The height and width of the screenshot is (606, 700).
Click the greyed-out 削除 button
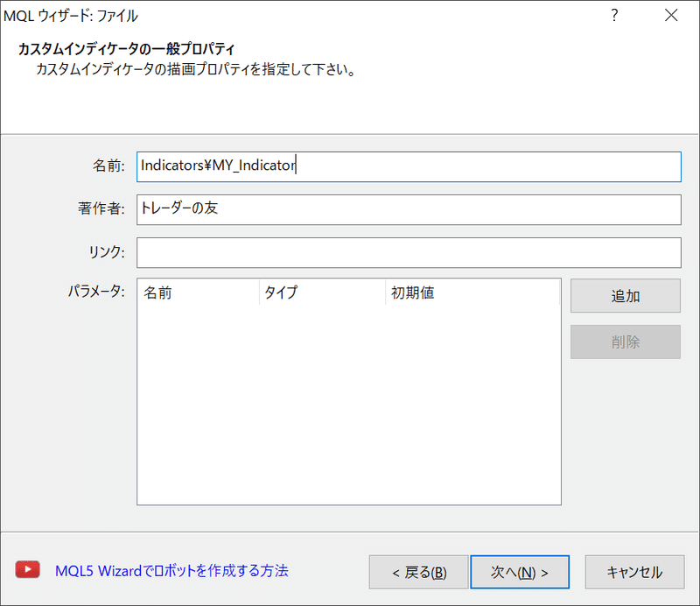pos(626,342)
